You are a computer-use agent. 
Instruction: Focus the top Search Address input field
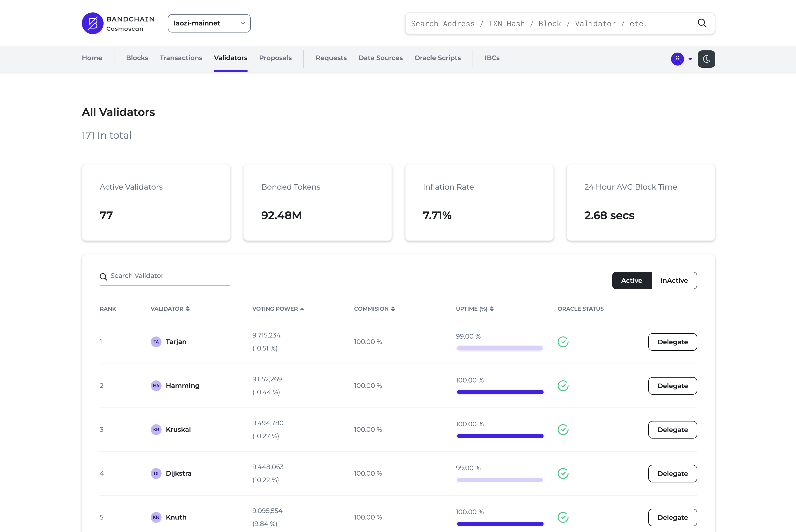560,23
